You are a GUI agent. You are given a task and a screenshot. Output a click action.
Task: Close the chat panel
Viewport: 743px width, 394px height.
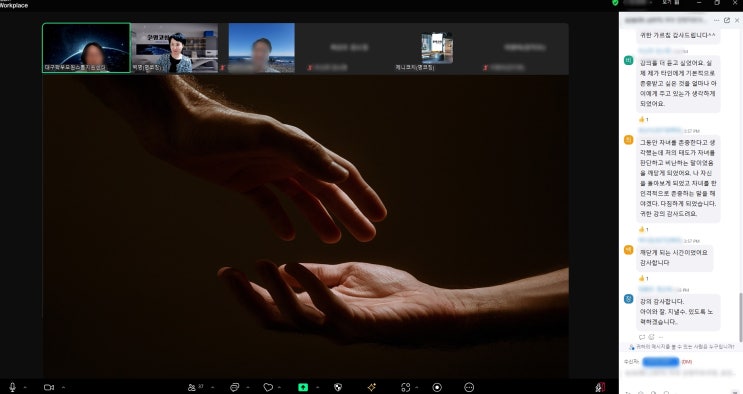pos(737,20)
